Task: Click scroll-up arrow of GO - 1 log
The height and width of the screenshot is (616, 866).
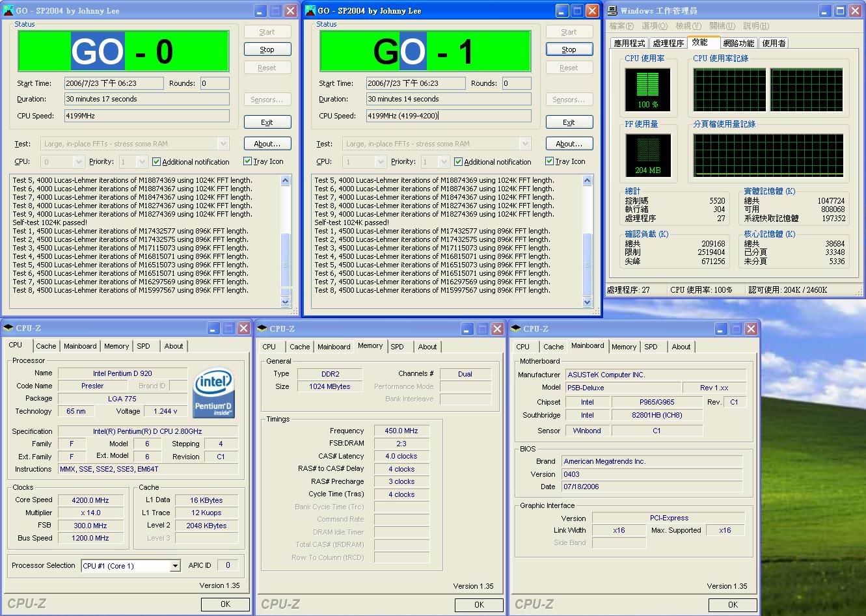Action: [x=588, y=181]
